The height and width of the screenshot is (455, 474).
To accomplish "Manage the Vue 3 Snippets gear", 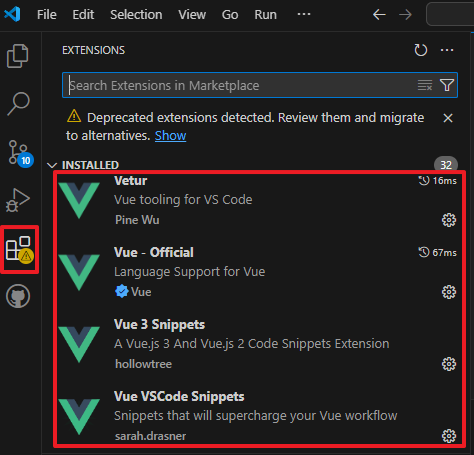I will (449, 364).
